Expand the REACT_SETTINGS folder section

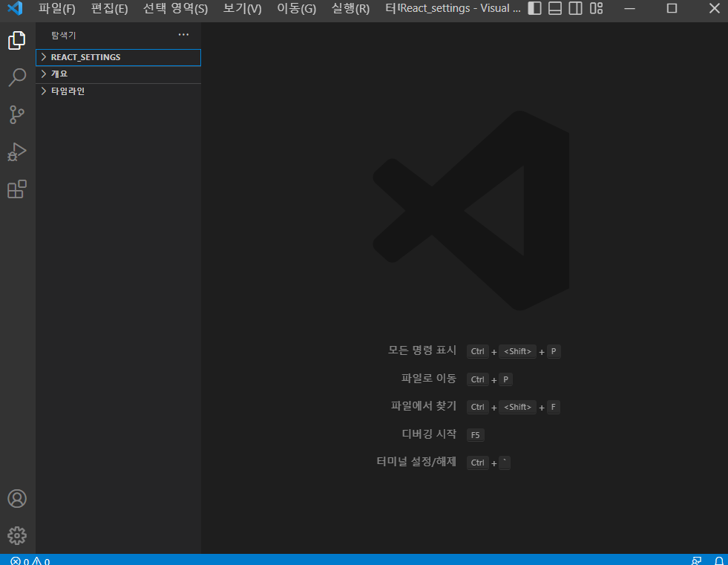coord(119,57)
